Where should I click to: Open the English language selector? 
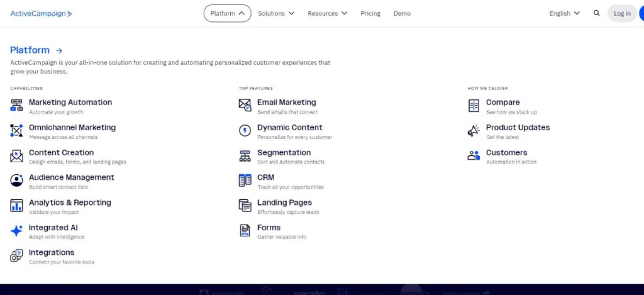[x=564, y=13]
